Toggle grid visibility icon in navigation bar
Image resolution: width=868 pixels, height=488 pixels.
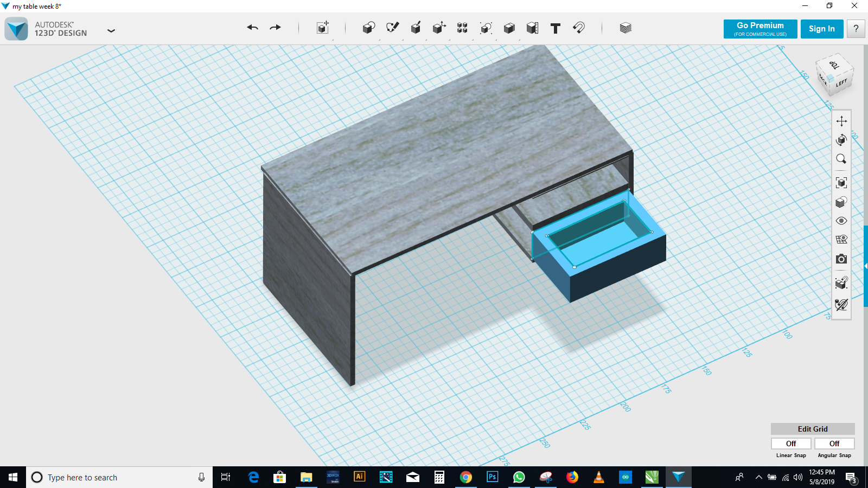tap(841, 239)
